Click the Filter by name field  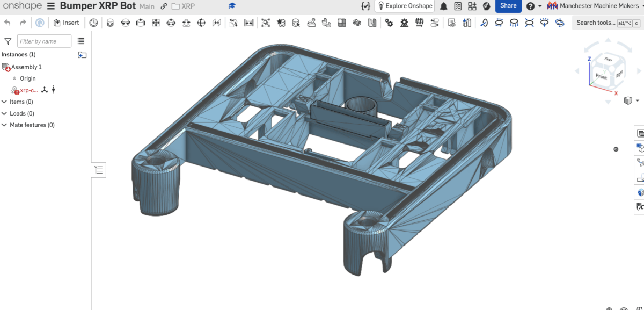(x=44, y=41)
